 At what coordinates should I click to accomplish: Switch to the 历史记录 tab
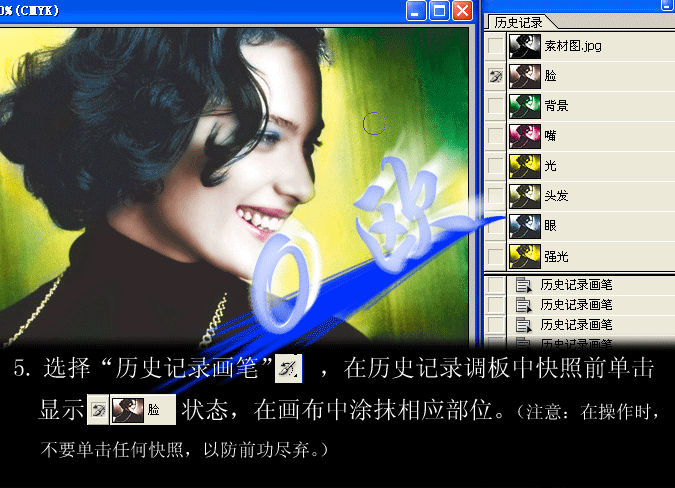518,22
